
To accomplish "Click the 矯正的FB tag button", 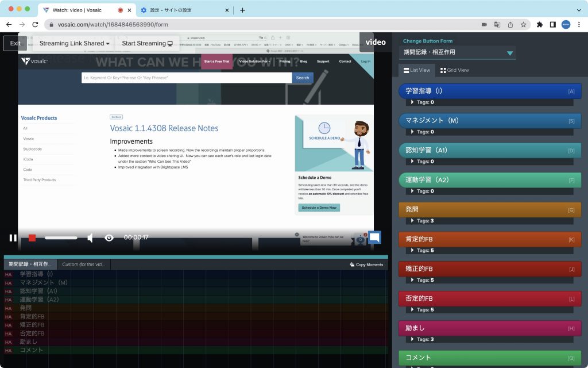I will coord(490,269).
